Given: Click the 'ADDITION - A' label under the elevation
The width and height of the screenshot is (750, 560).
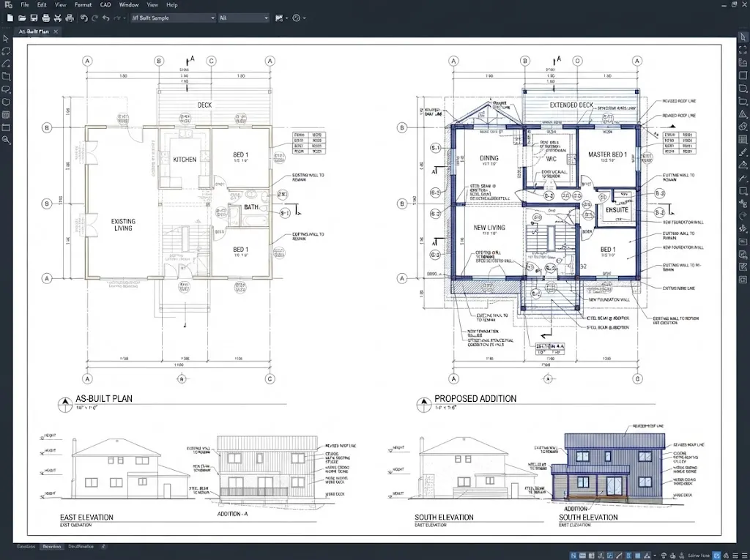Looking at the screenshot, I should coord(232,514).
